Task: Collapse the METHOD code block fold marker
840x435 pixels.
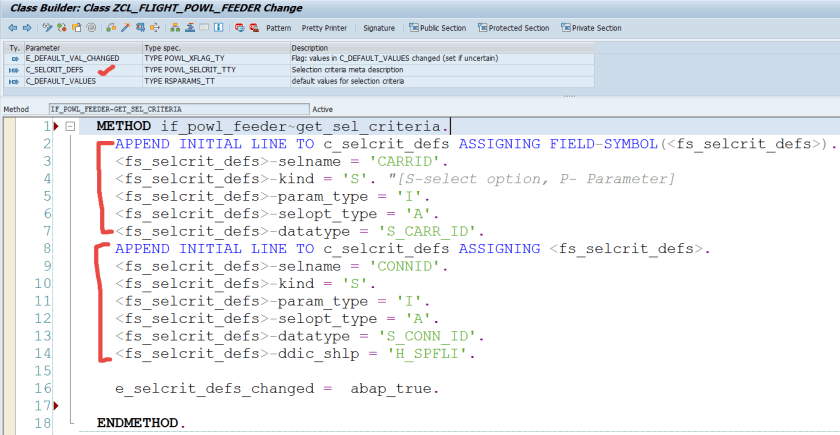Action: (70, 127)
